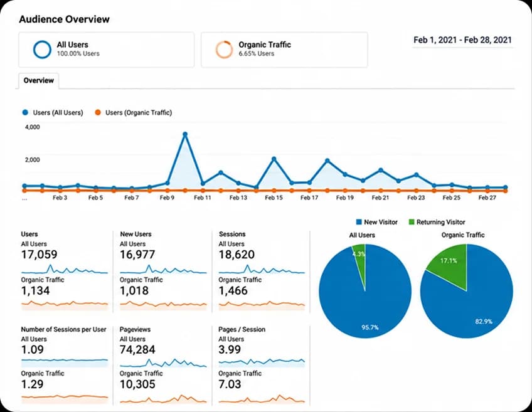Click the Sessions per User value 1.09
532x412 pixels.
[x=32, y=350]
